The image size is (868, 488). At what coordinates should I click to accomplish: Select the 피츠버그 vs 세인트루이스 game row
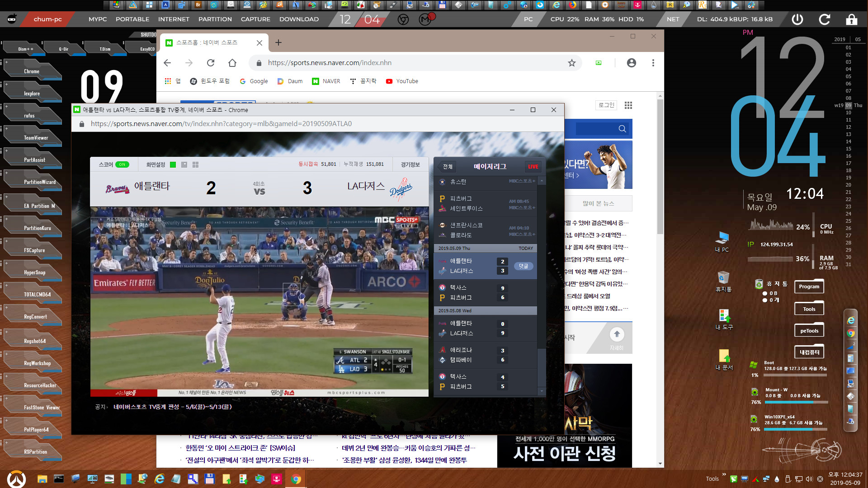pos(485,203)
